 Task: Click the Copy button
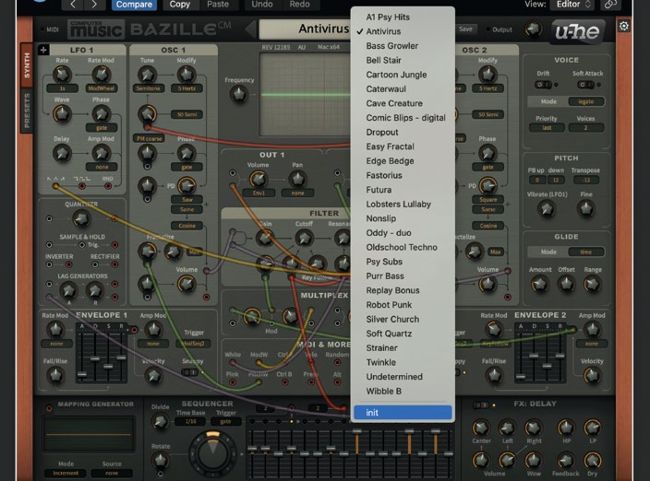179,5
